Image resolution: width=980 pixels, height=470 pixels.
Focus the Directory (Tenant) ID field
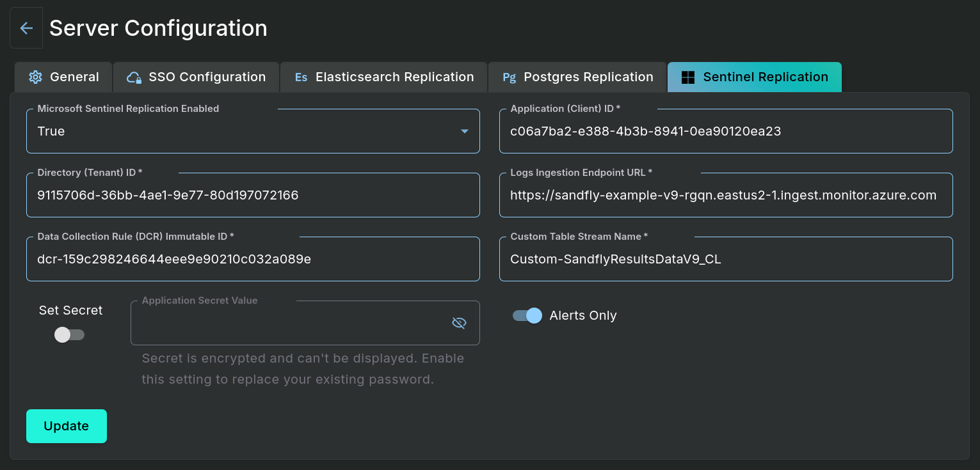pos(253,195)
